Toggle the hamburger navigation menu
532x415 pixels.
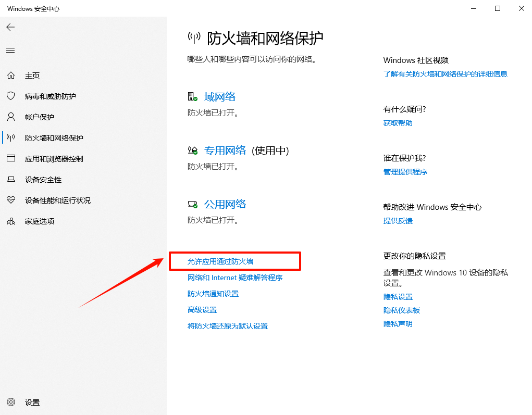click(x=10, y=51)
